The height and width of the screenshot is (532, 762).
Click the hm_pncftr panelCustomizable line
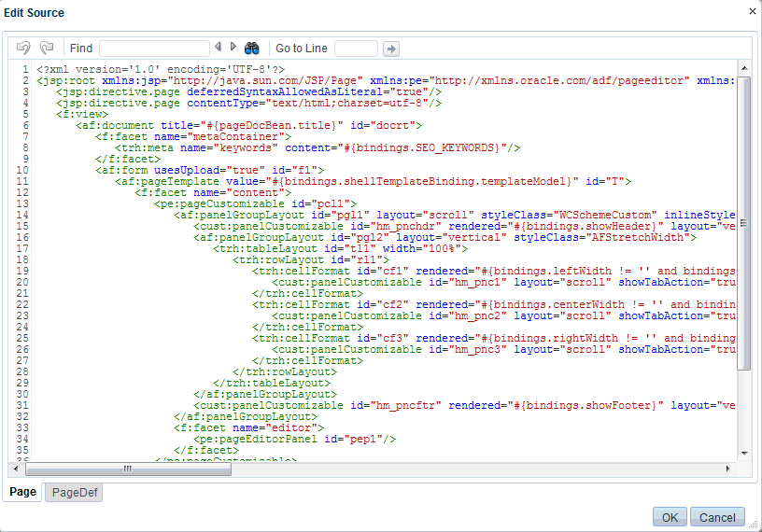click(x=464, y=405)
